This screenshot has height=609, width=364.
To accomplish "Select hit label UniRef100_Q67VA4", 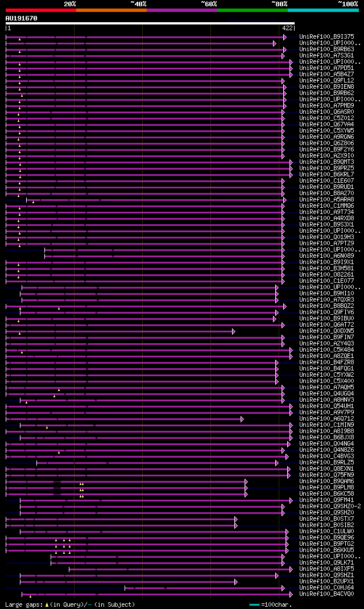I will [x=326, y=124].
